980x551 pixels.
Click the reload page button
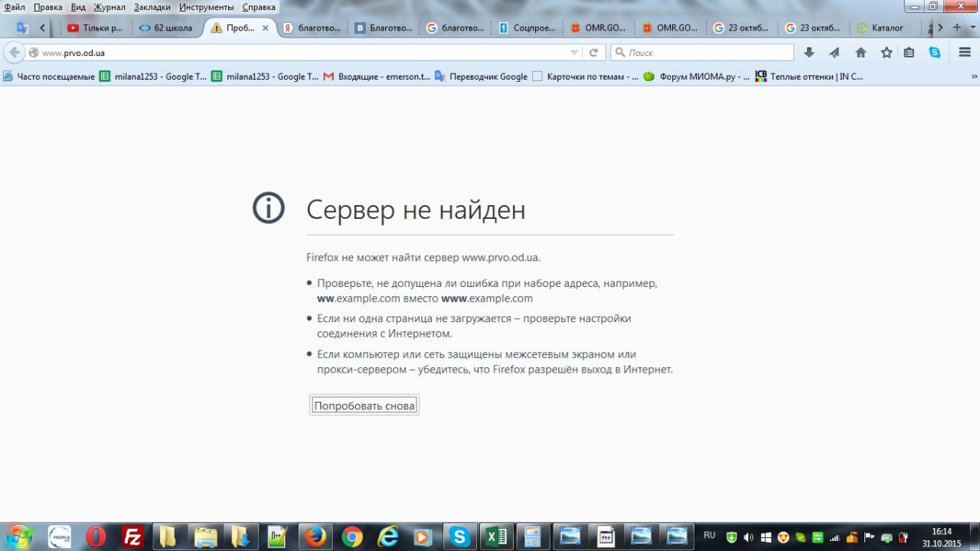coord(593,53)
